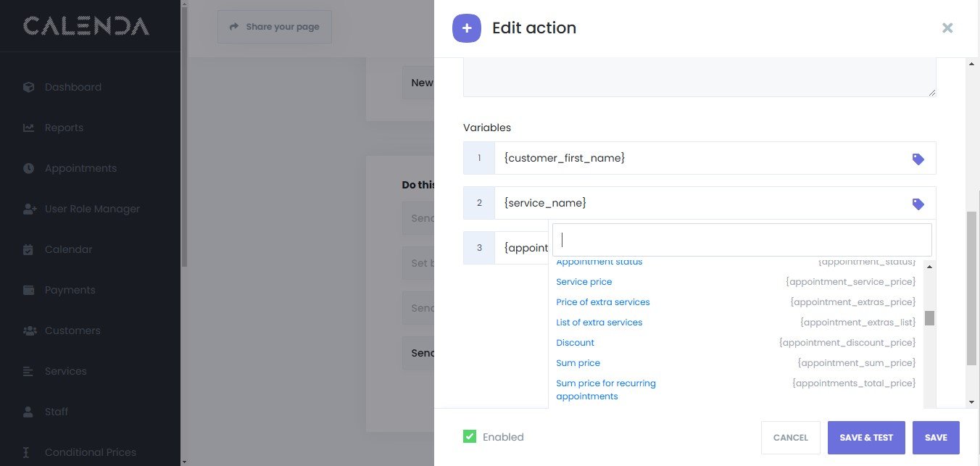Click the Save button
This screenshot has height=466, width=980.
[x=935, y=438]
